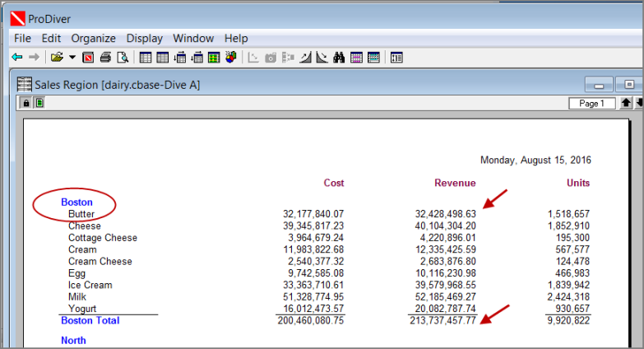Open the dropdown arrow beside the folder icon
644x349 pixels.
coord(72,58)
